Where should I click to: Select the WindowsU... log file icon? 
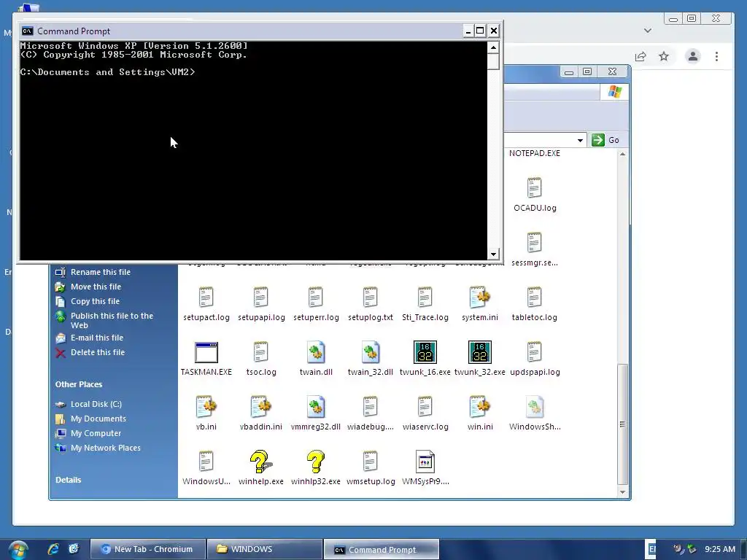tap(206, 462)
